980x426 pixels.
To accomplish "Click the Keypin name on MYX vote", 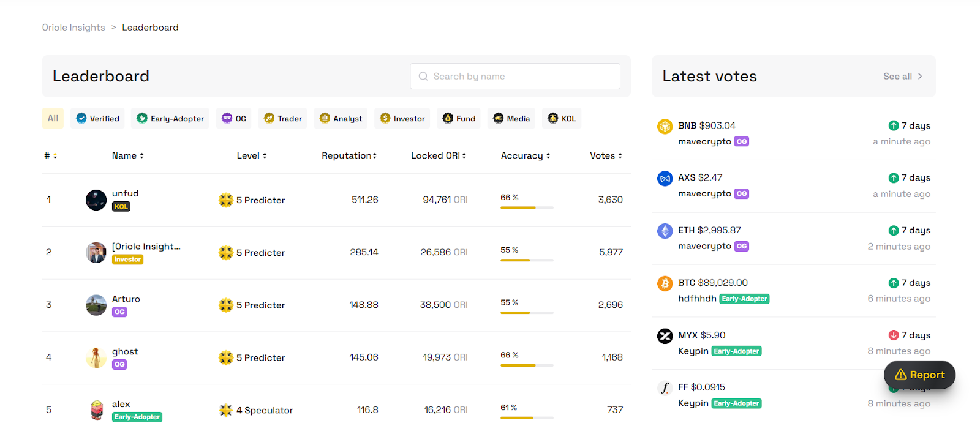I will coord(693,351).
